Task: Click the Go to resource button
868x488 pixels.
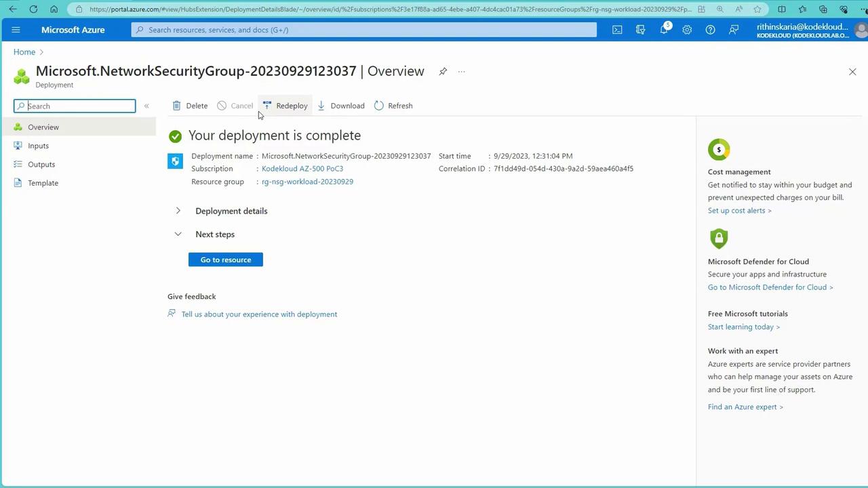Action: [226, 260]
